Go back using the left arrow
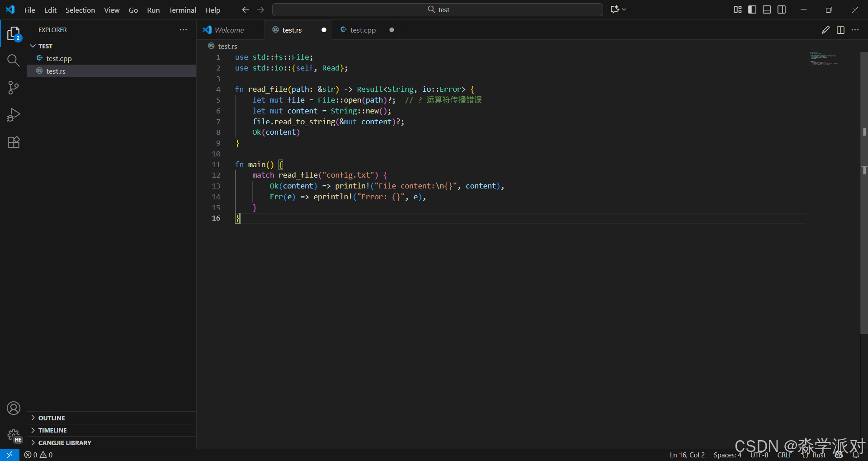The width and height of the screenshot is (868, 461). [245, 9]
